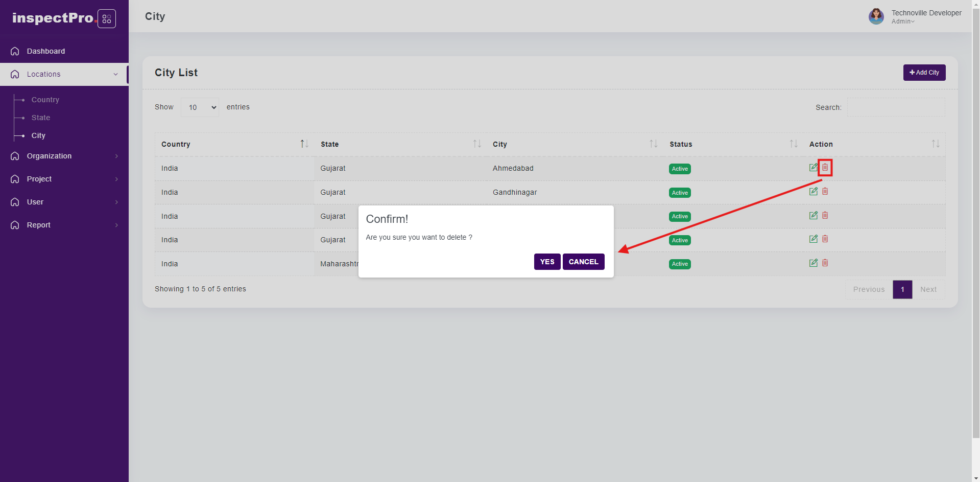Select State under Locations

pos(41,118)
